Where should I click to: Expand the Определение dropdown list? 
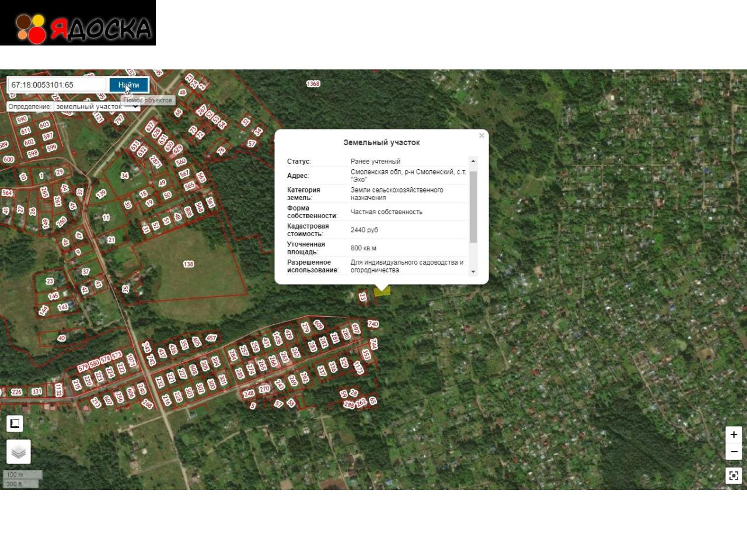[x=97, y=107]
